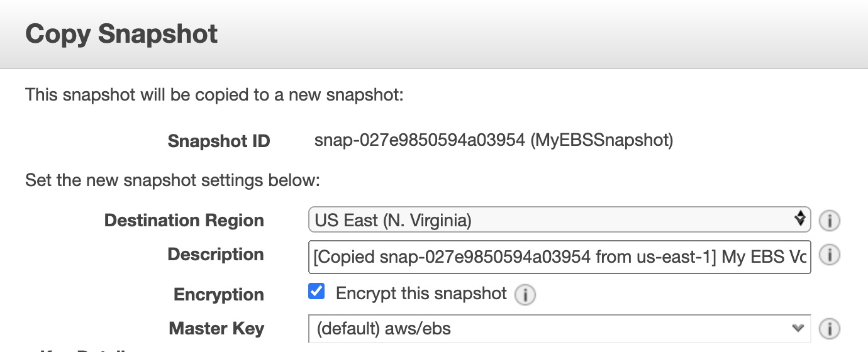Open the US East (N. Virginia) region dropdown
This screenshot has width=868, height=352.
coord(560,220)
